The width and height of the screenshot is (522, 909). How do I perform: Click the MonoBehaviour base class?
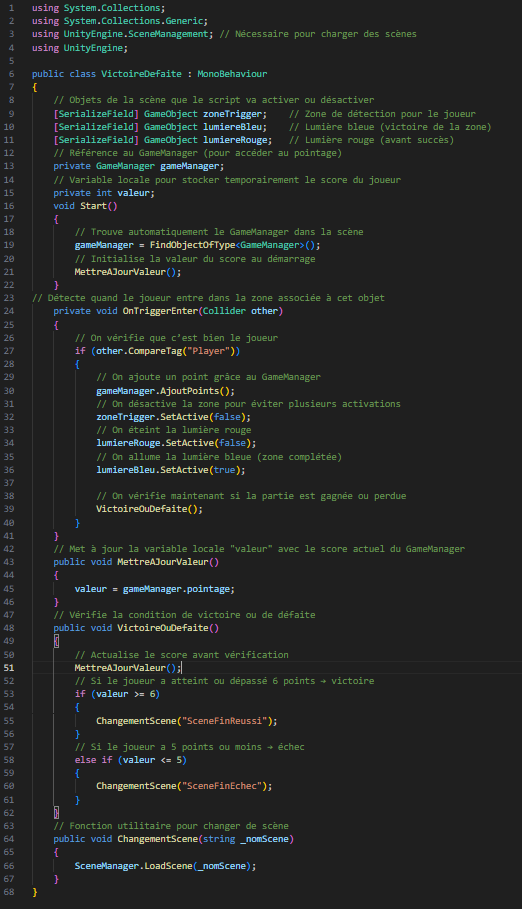232,74
